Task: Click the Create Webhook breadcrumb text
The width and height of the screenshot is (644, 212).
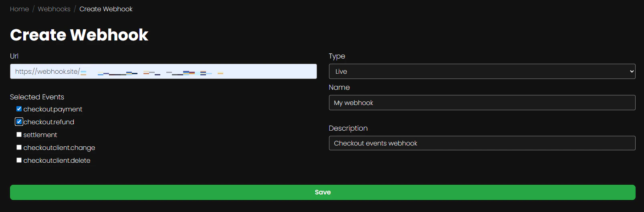Action: [106, 9]
